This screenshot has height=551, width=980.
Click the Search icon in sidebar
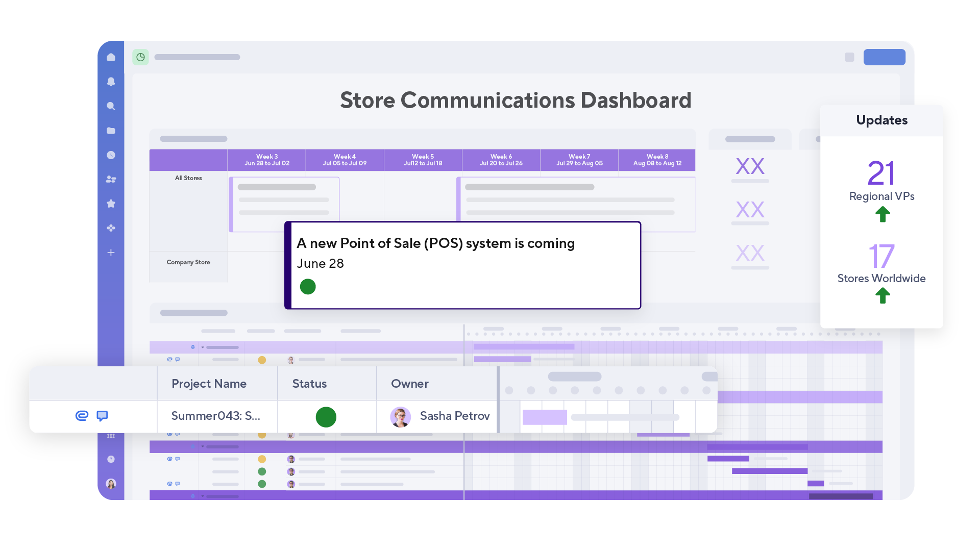coord(111,106)
